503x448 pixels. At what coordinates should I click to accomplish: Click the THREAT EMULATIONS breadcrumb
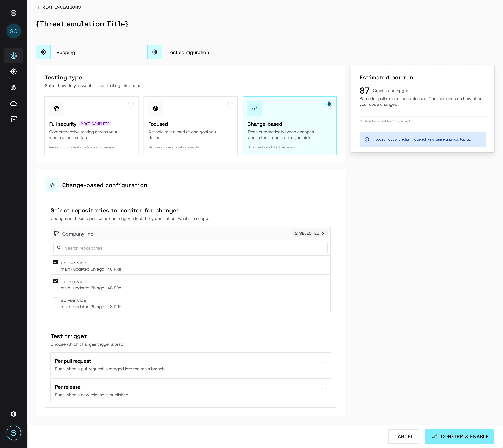tap(59, 7)
